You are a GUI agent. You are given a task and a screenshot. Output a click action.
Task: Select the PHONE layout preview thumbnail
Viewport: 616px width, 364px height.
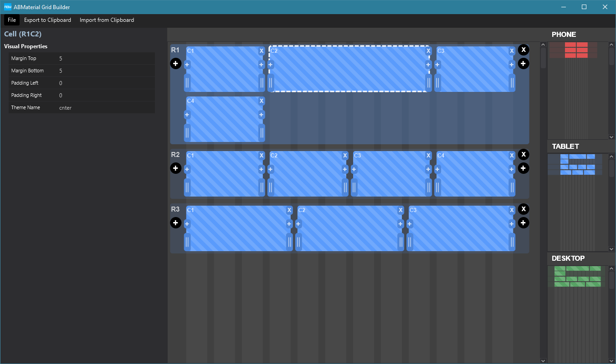point(576,50)
